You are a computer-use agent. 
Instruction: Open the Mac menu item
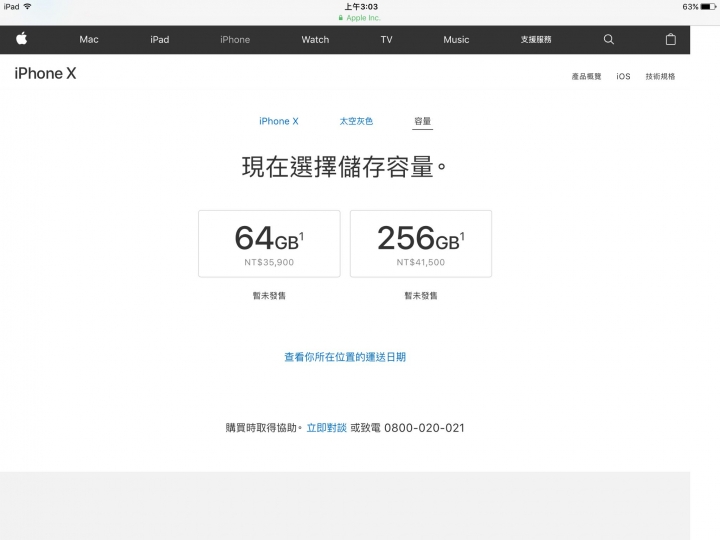tap(89, 39)
